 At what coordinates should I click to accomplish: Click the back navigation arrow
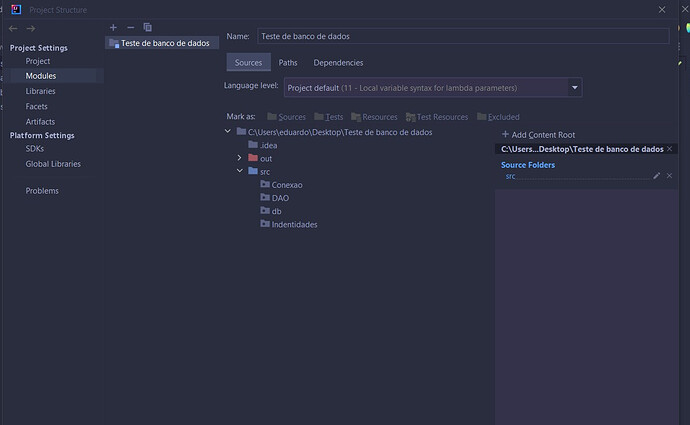click(13, 29)
